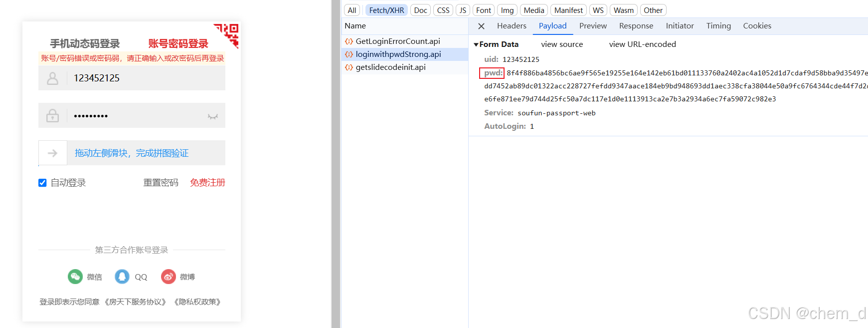Uncheck the 自动登录 checkbox
This screenshot has width=868, height=328.
point(42,183)
